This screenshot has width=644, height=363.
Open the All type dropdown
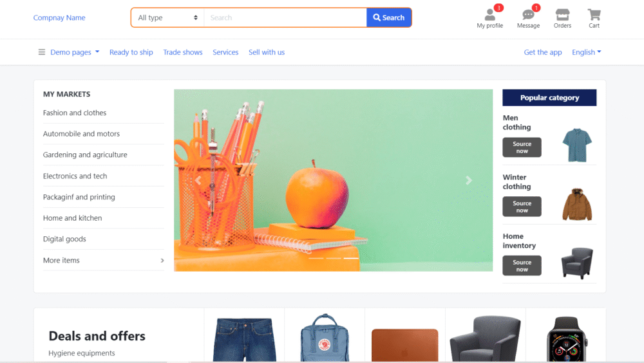(167, 17)
